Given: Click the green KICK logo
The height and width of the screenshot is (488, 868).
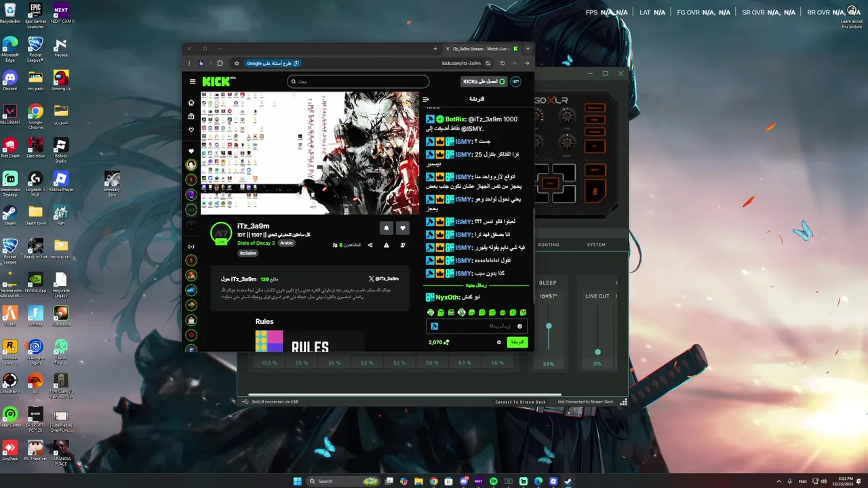Looking at the screenshot, I should click(x=219, y=81).
